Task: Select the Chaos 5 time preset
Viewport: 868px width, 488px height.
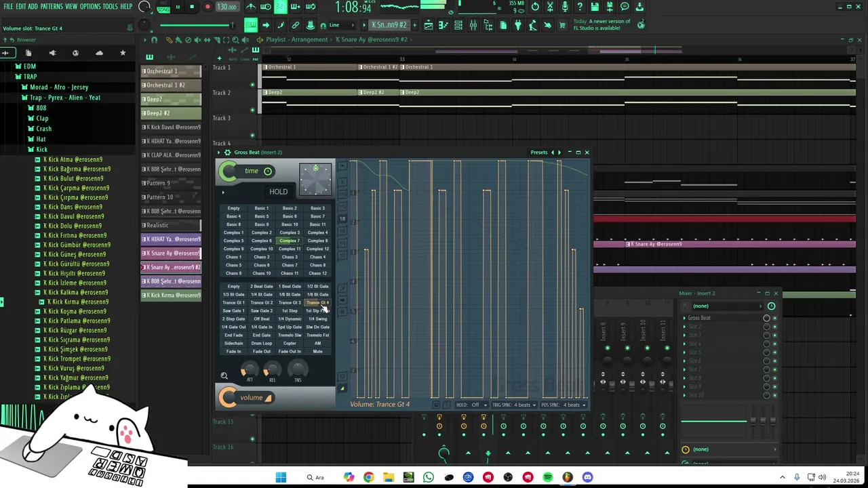Action: pyautogui.click(x=233, y=265)
